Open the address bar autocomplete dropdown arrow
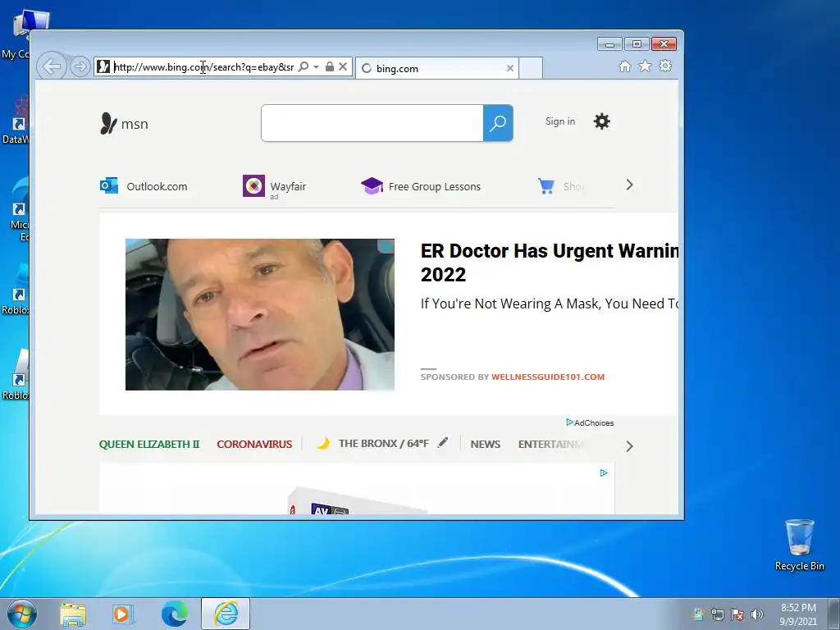Viewport: 840px width, 630px height. coord(316,67)
